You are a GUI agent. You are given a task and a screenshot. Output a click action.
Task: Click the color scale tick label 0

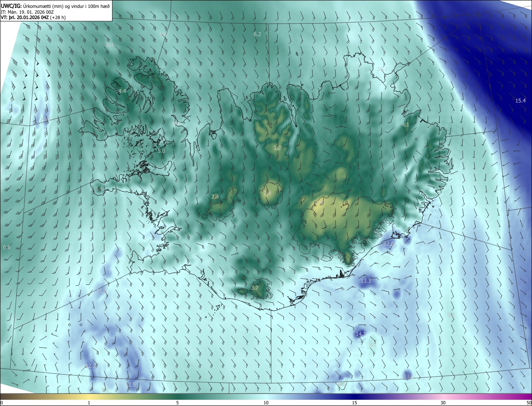tap(2, 403)
